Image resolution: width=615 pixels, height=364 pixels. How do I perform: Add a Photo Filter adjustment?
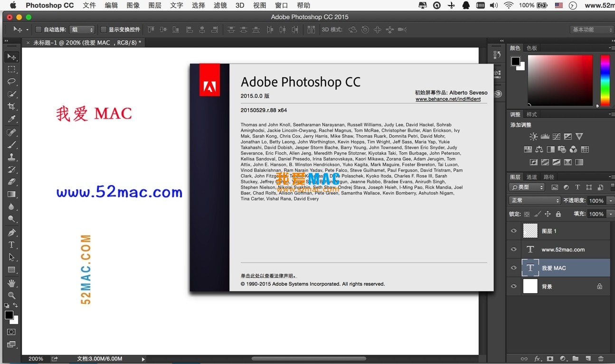point(562,149)
